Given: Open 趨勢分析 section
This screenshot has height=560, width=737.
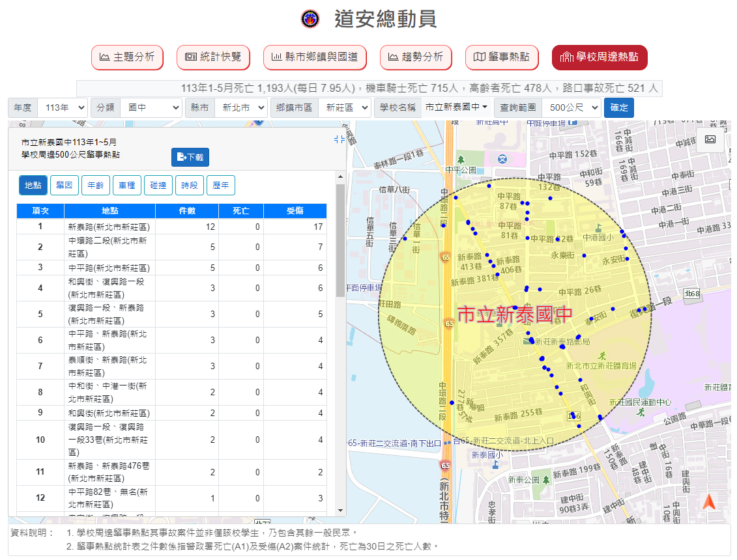Looking at the screenshot, I should [416, 57].
